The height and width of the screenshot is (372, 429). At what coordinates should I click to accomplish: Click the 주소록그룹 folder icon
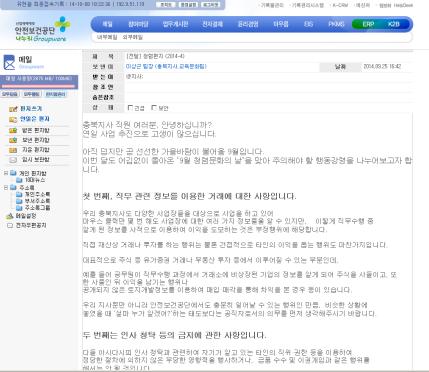19,208
